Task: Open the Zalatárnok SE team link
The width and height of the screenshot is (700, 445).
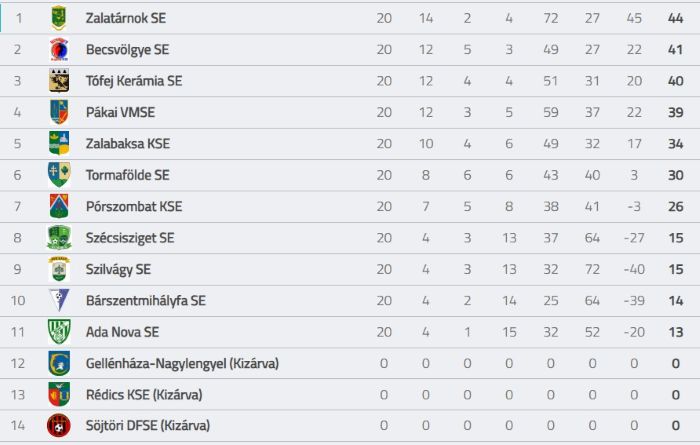Action: tap(126, 18)
